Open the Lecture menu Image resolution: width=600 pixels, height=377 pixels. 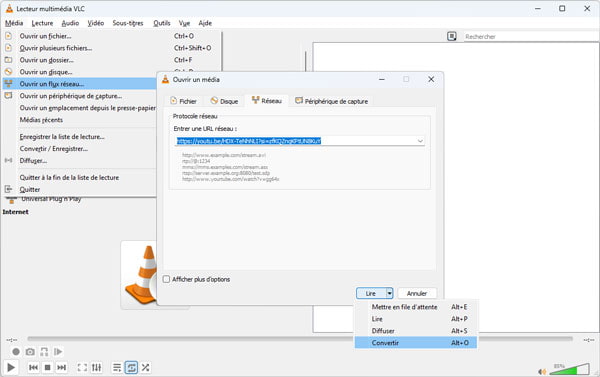pos(42,23)
